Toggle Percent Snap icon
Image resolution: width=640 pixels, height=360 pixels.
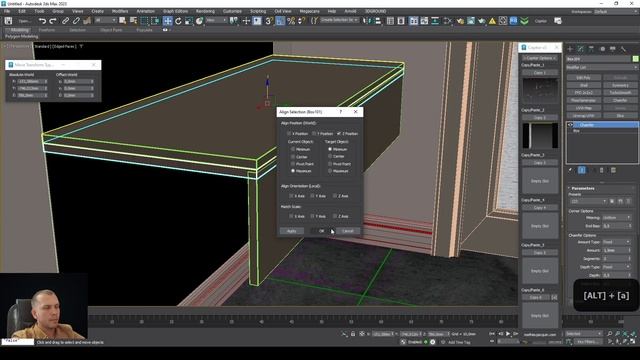(x=291, y=21)
